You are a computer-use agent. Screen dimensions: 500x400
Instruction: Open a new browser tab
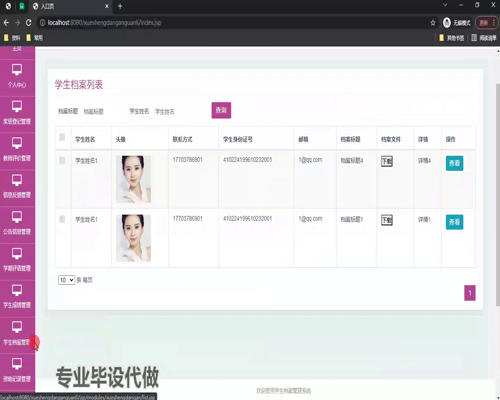click(120, 6)
